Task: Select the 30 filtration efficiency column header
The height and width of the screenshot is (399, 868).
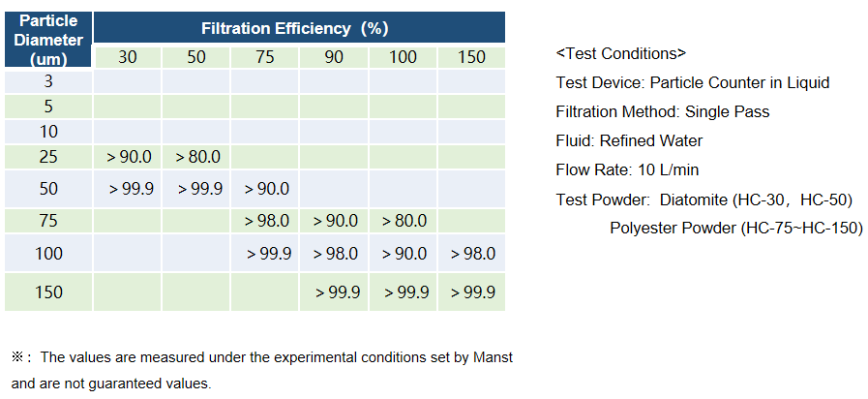Action: tap(128, 57)
